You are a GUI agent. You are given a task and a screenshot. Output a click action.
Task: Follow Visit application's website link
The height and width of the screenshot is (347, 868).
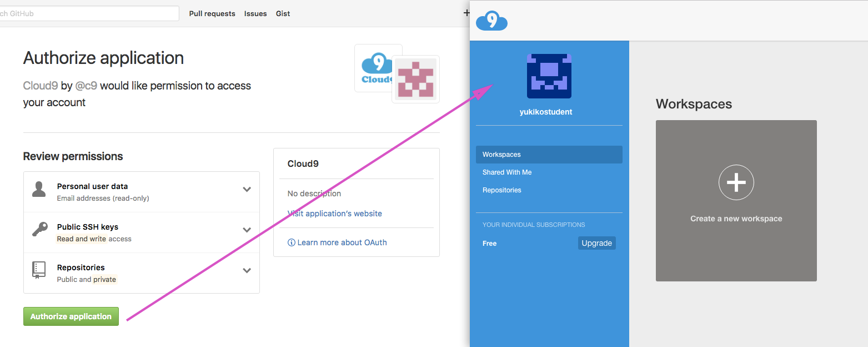point(334,214)
